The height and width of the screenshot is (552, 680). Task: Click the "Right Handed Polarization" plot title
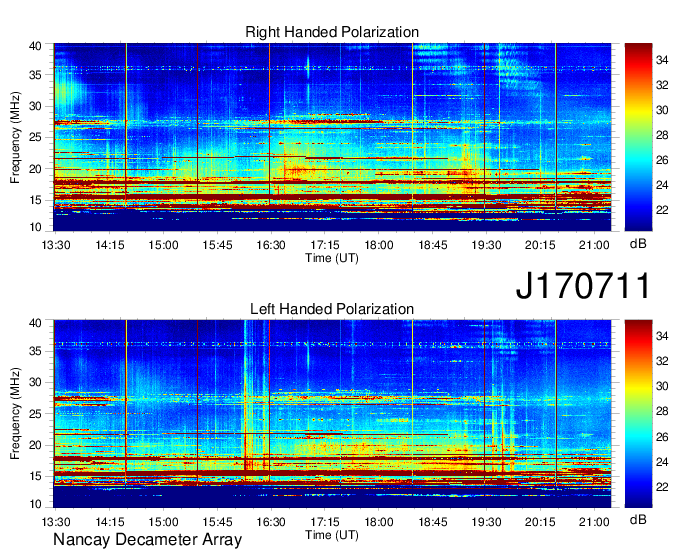coord(332,32)
